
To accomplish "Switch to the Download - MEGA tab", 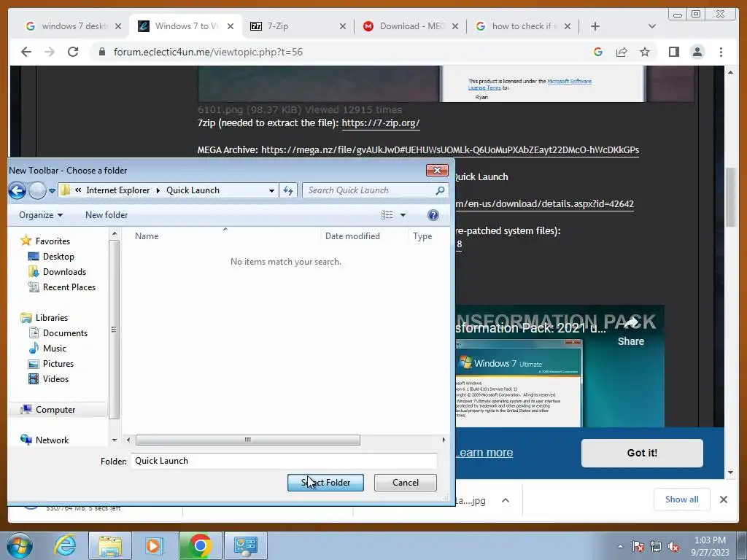I will point(411,26).
